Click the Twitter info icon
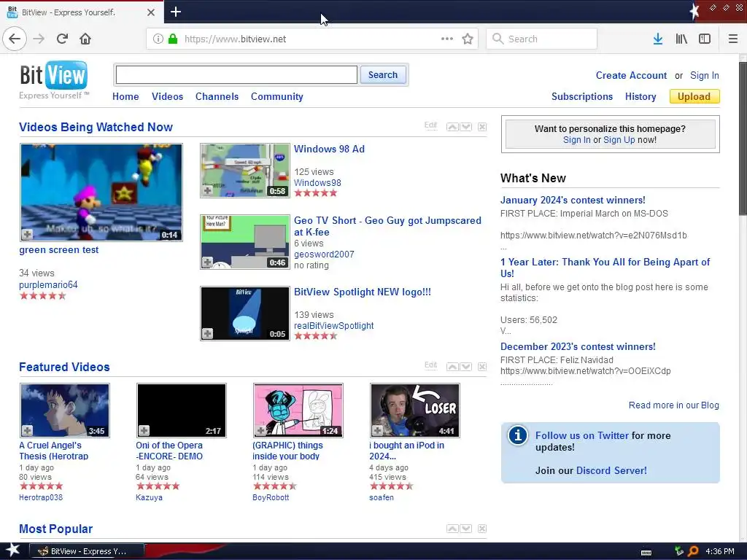 (x=517, y=435)
